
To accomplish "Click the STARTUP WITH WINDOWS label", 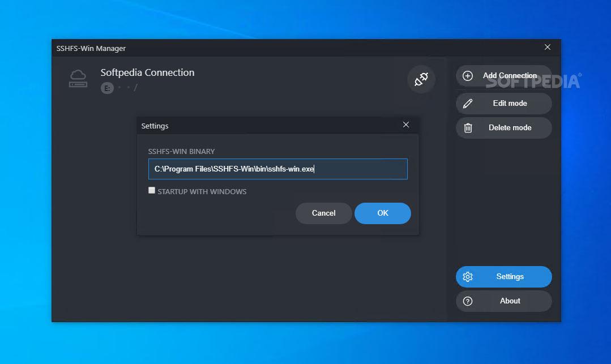I will pyautogui.click(x=202, y=192).
